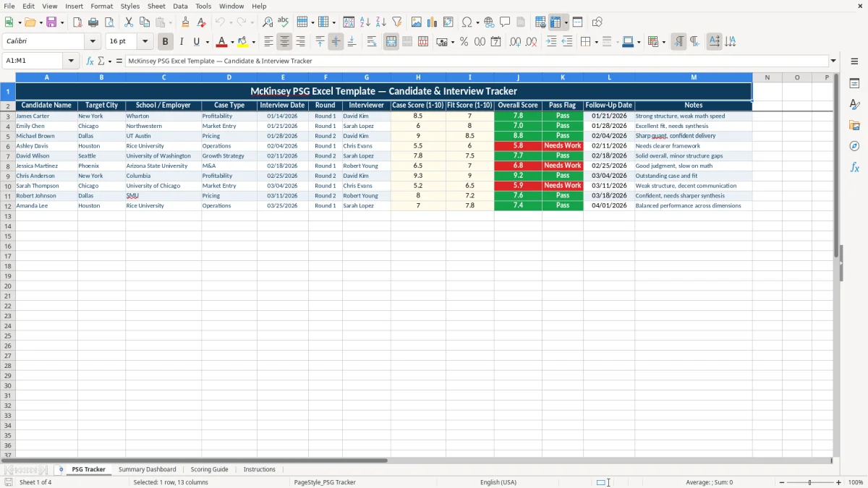Click Insert Special Character omega icon
The image size is (868, 488).
pyautogui.click(x=467, y=22)
